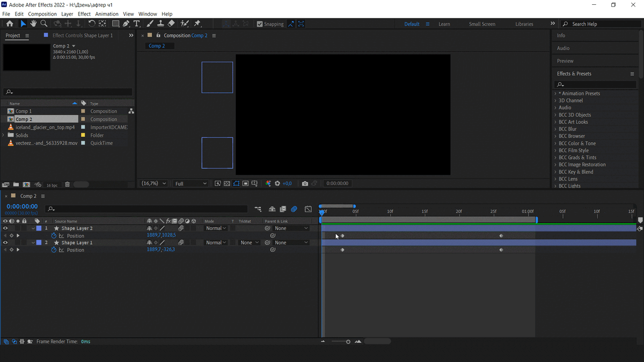This screenshot has height=362, width=644.
Task: Click the grid and guide options icon
Action: [254, 183]
